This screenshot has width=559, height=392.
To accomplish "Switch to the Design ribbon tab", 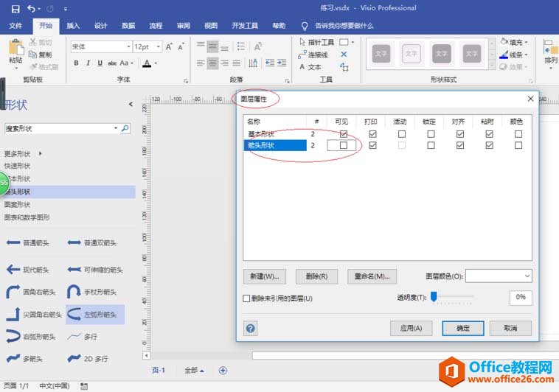I will [101, 25].
